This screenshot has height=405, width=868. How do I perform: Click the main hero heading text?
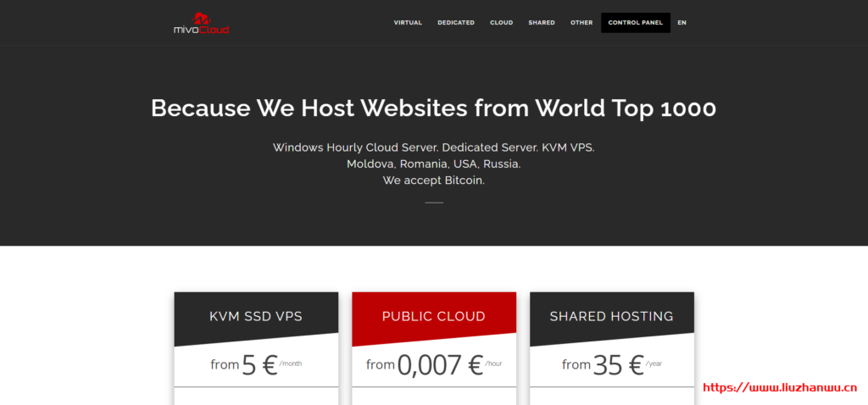[433, 108]
